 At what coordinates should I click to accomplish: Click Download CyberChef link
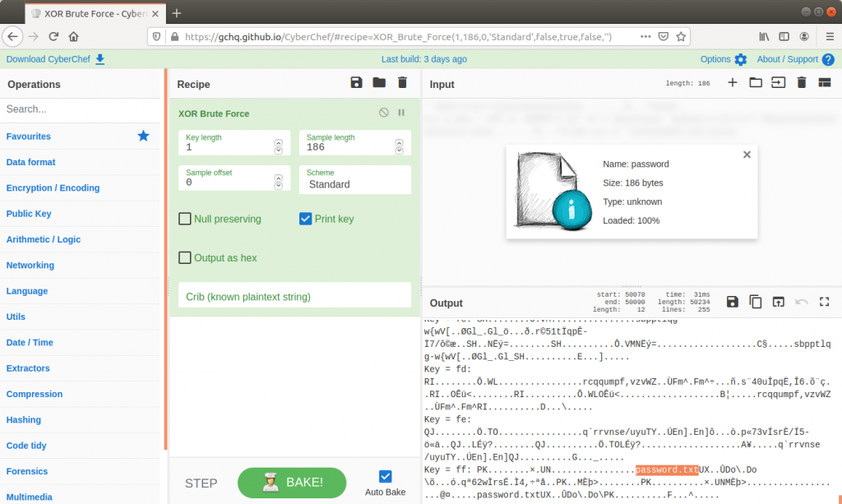click(48, 59)
